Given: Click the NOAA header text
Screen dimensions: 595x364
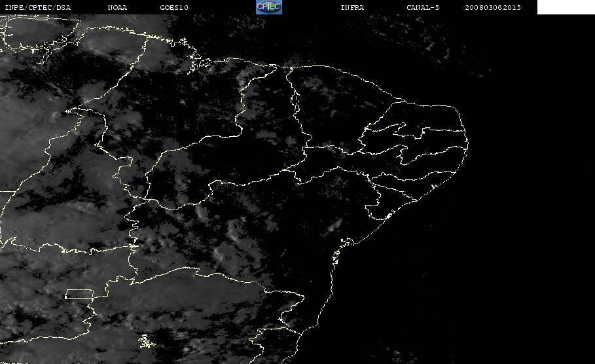Looking at the screenshot, I should point(118,8).
